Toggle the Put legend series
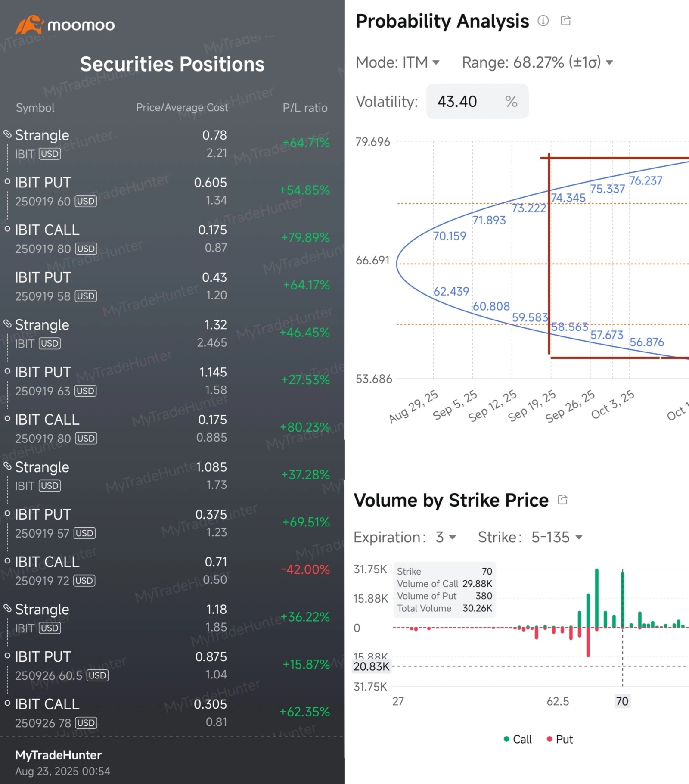 [559, 739]
